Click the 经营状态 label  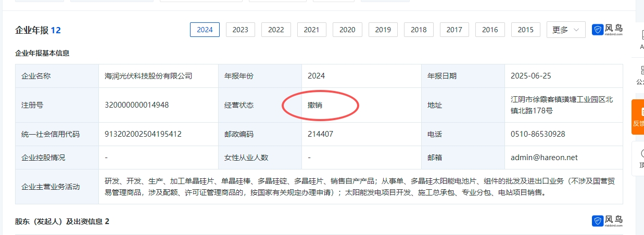coord(238,105)
